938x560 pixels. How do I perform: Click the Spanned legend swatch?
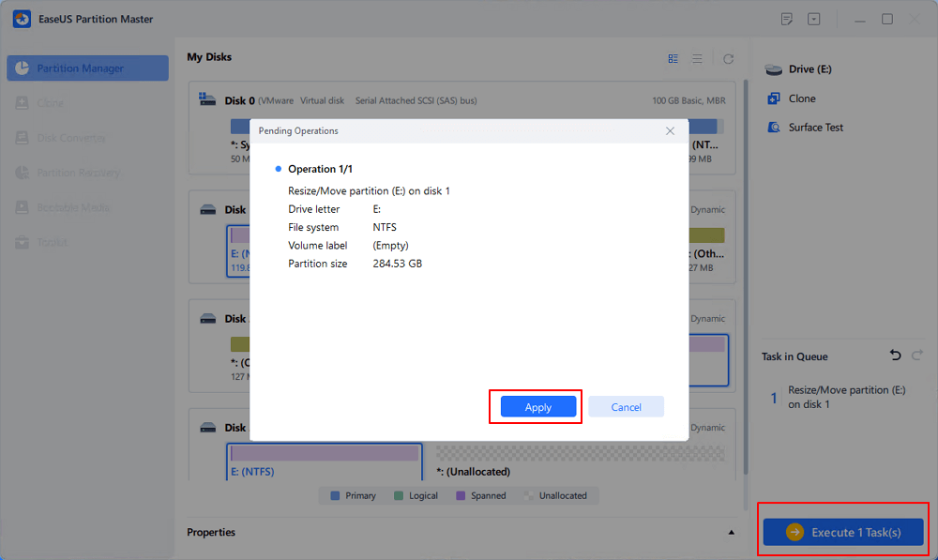(461, 495)
